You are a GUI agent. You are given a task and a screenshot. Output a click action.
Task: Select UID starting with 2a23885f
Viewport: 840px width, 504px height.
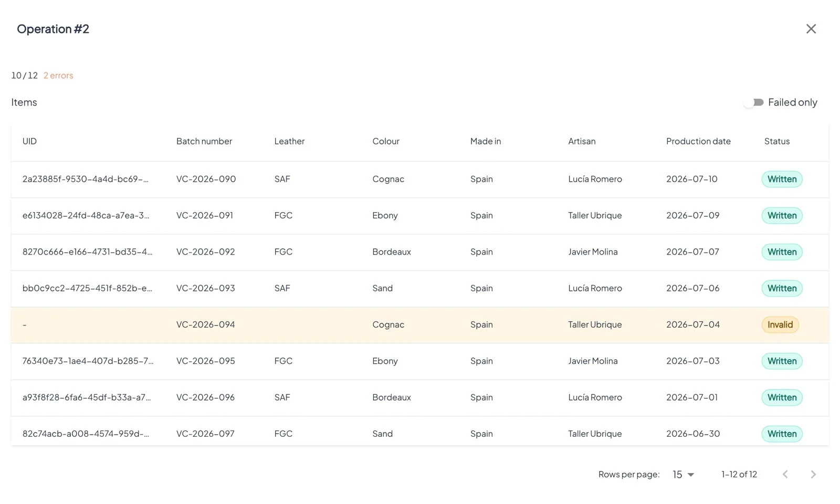[x=86, y=180]
